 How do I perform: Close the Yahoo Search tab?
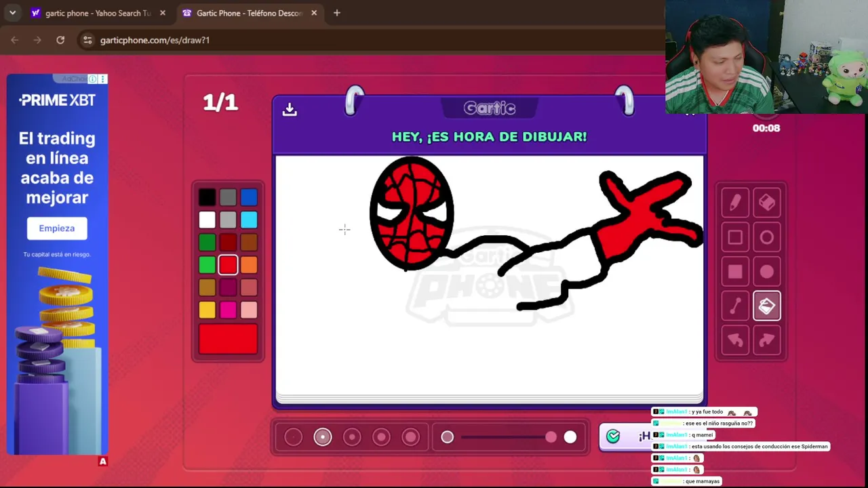click(x=162, y=13)
